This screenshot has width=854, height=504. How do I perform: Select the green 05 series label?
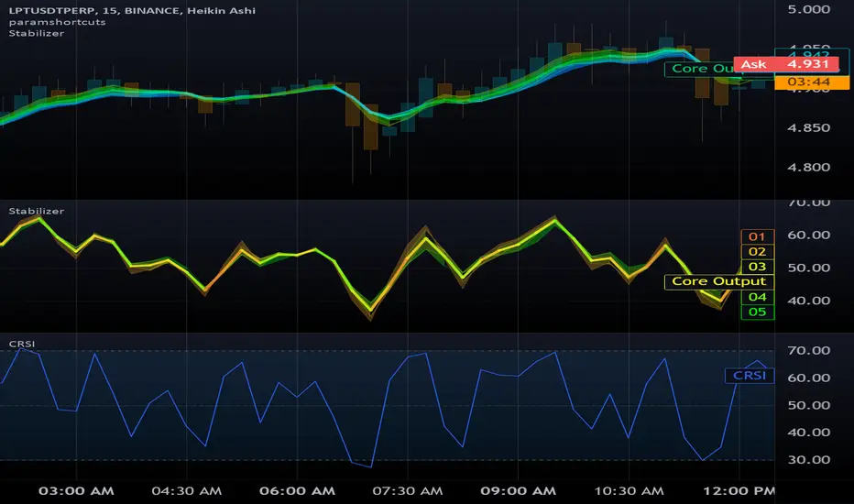click(x=757, y=312)
